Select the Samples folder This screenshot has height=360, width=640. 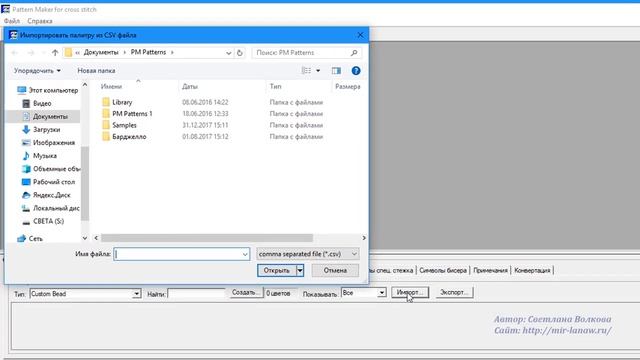click(119, 125)
